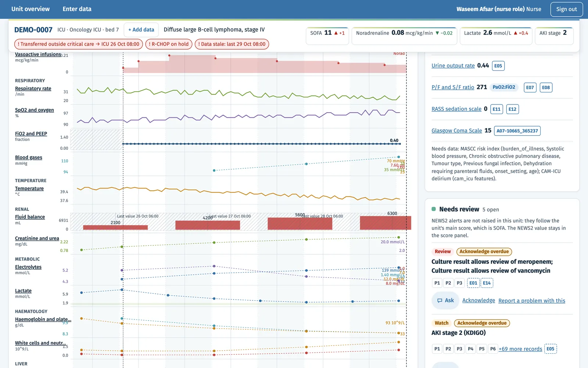Open the FiO2 and PEEP link
Viewport: 588px width, 368px height.
click(31, 134)
